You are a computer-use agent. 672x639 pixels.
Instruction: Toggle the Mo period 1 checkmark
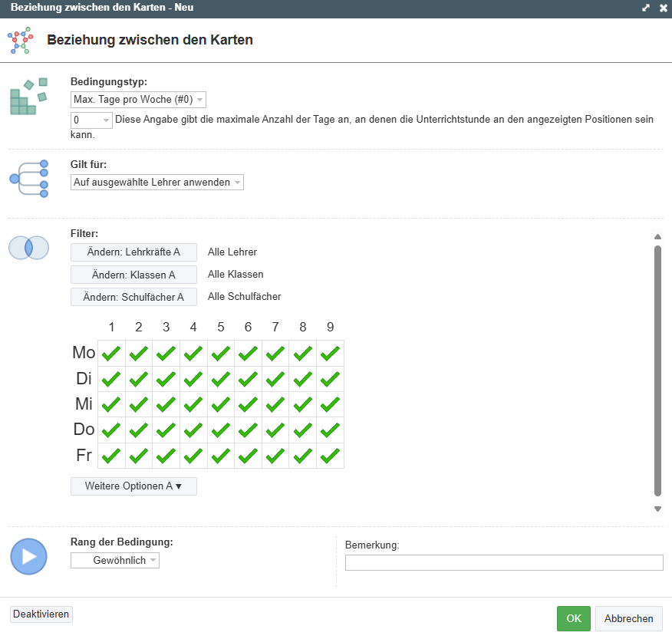coord(111,354)
